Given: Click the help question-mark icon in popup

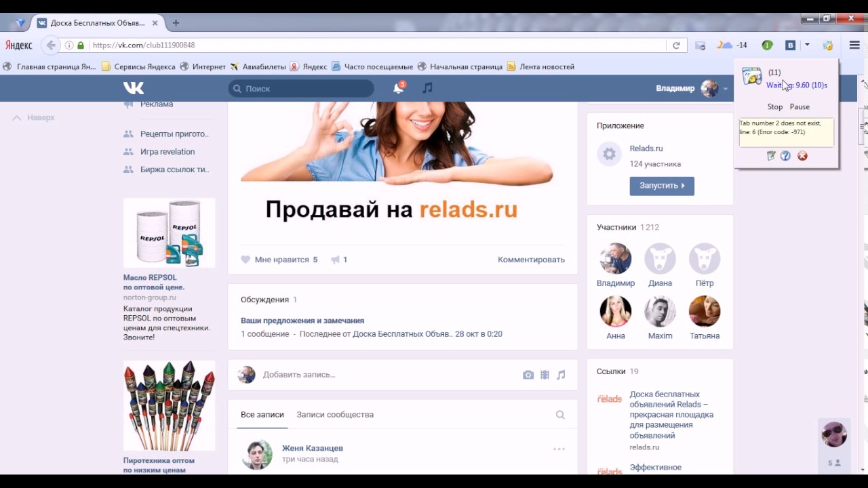Looking at the screenshot, I should [785, 156].
